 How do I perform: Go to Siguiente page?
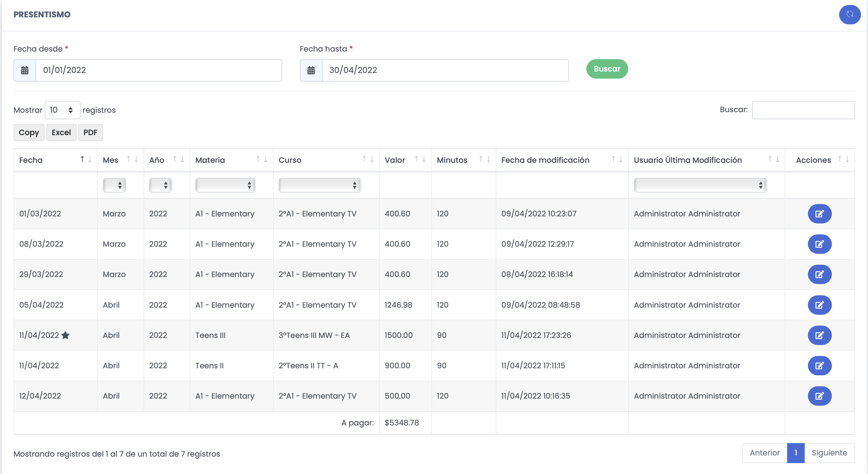(x=829, y=453)
